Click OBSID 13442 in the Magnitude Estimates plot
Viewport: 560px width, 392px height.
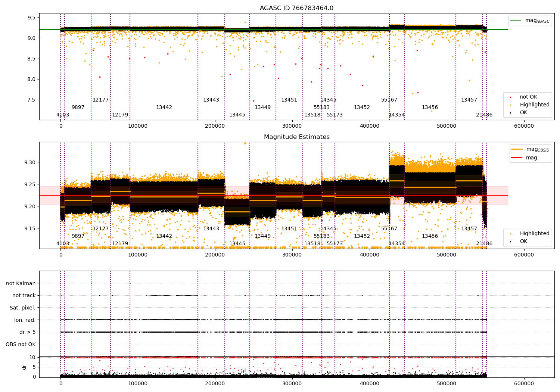pos(164,236)
